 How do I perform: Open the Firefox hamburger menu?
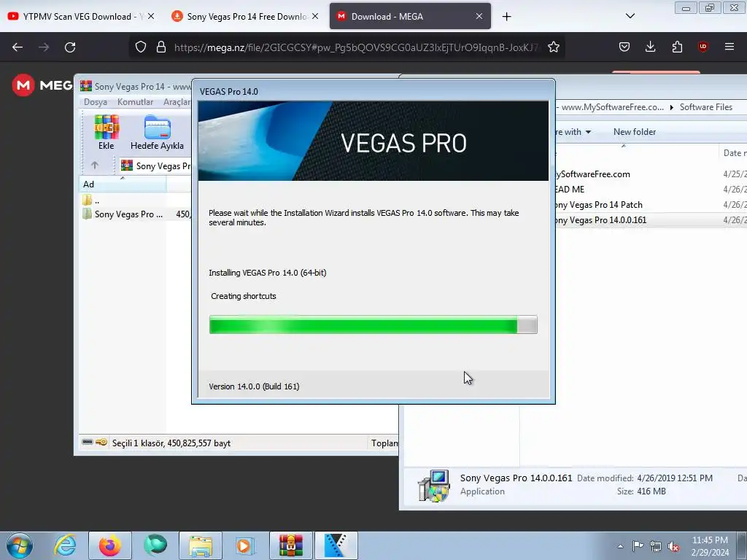click(x=729, y=47)
